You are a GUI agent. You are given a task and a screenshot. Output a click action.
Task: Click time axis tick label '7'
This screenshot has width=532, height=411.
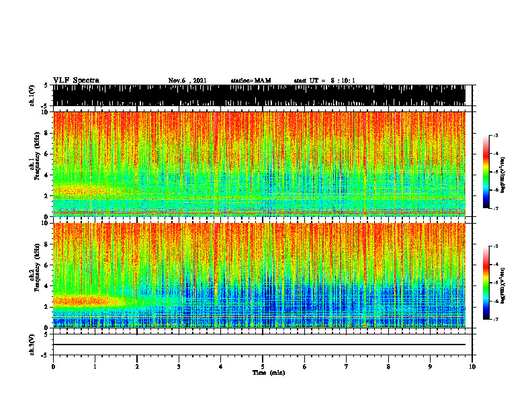coord(347,367)
